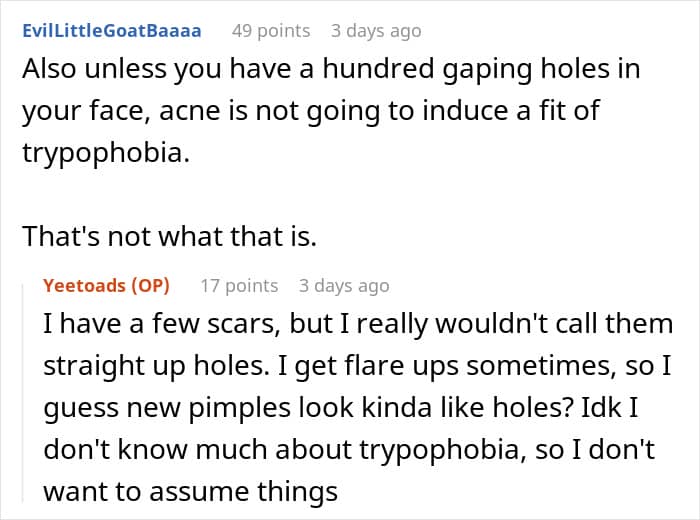700x520 pixels.
Task: Click the "(OP)" tag beside Yeetoads
Action: pyautogui.click(x=150, y=286)
